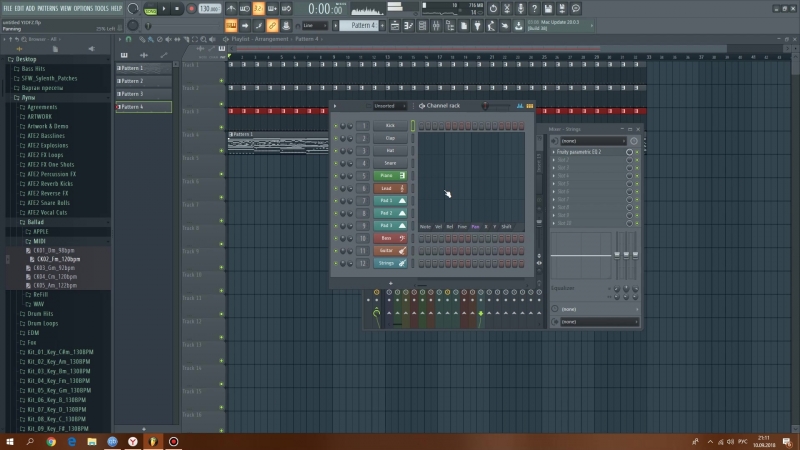Click the Play button in the transport bar
Screen dimensions: 800x450
(x=164, y=9)
